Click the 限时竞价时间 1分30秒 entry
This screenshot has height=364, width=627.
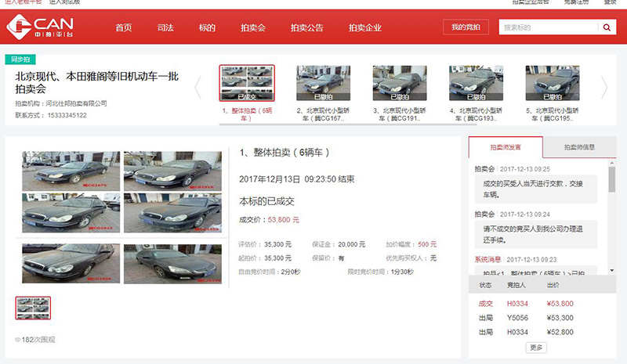point(381,272)
